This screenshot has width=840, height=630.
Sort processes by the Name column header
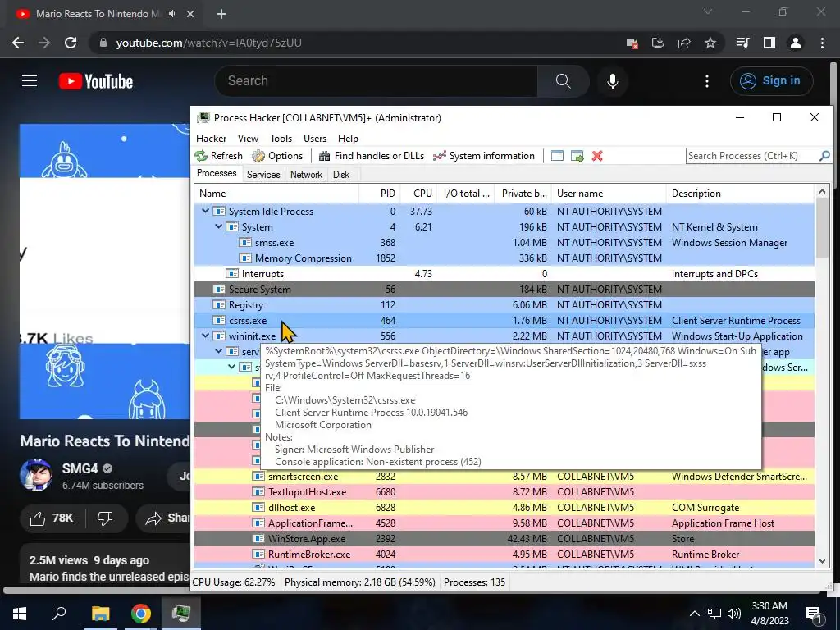click(276, 194)
